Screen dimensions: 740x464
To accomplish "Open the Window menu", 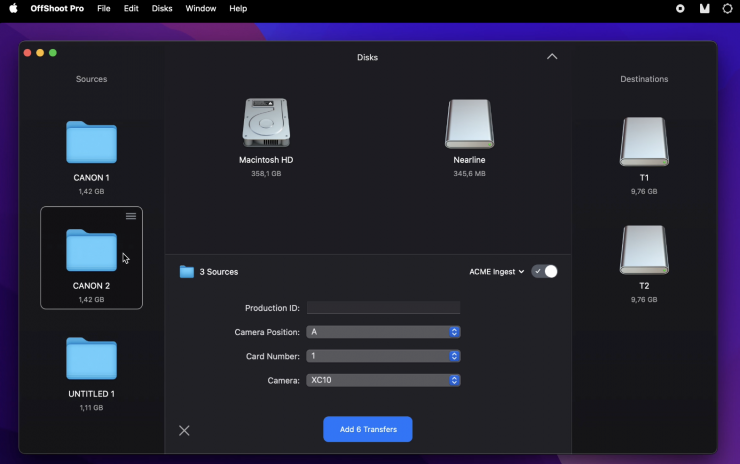I will pos(200,8).
